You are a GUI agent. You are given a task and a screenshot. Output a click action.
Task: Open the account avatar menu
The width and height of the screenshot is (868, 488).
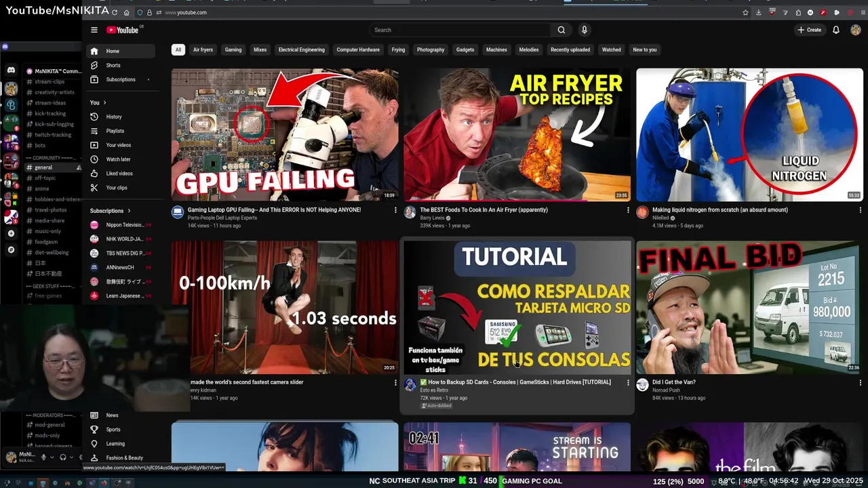pos(856,30)
